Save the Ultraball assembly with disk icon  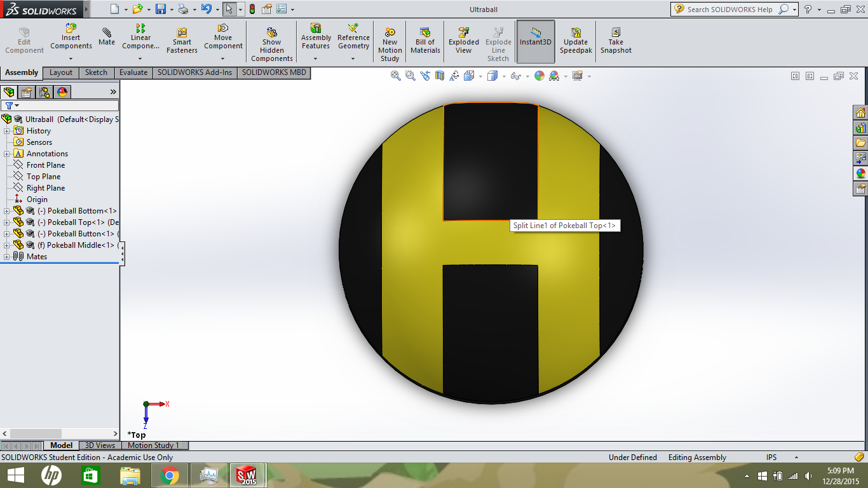click(161, 9)
